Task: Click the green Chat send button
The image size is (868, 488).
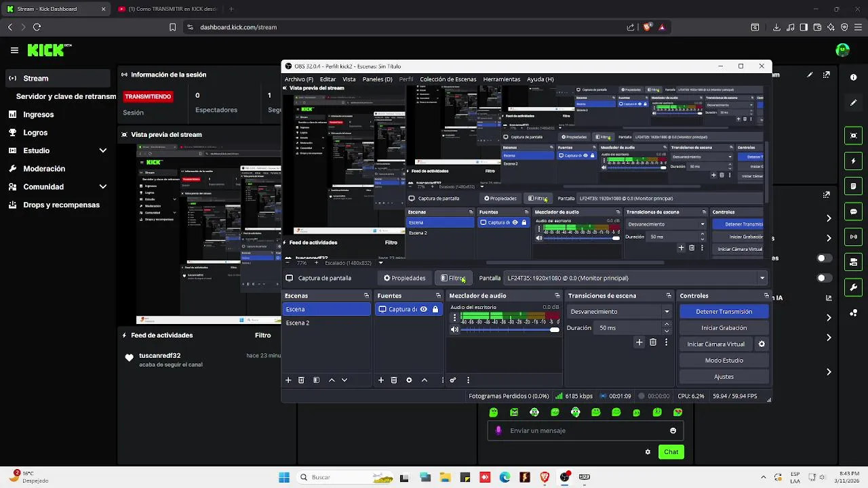Action: tap(671, 452)
